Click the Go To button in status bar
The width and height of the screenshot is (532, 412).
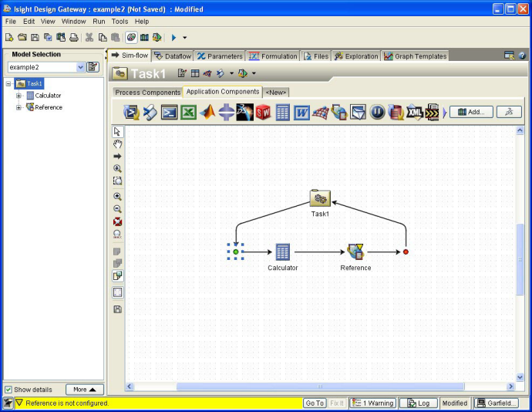tap(315, 404)
